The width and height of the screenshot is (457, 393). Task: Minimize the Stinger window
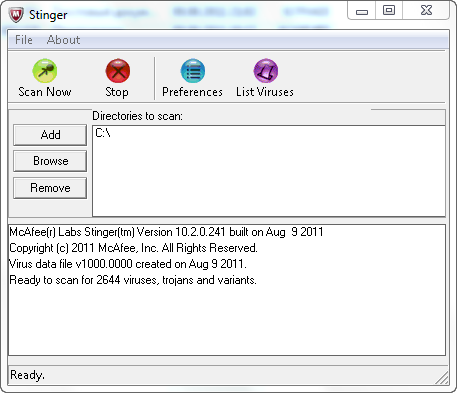pos(362,11)
